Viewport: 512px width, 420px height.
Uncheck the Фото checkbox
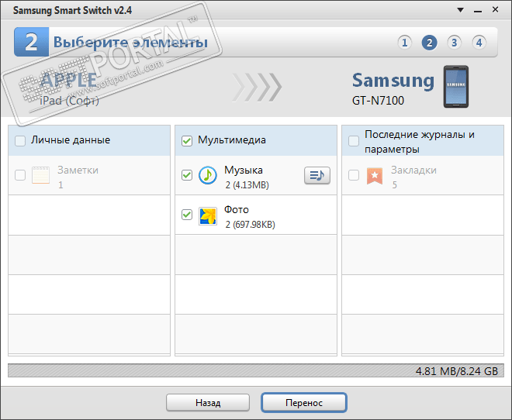187,215
